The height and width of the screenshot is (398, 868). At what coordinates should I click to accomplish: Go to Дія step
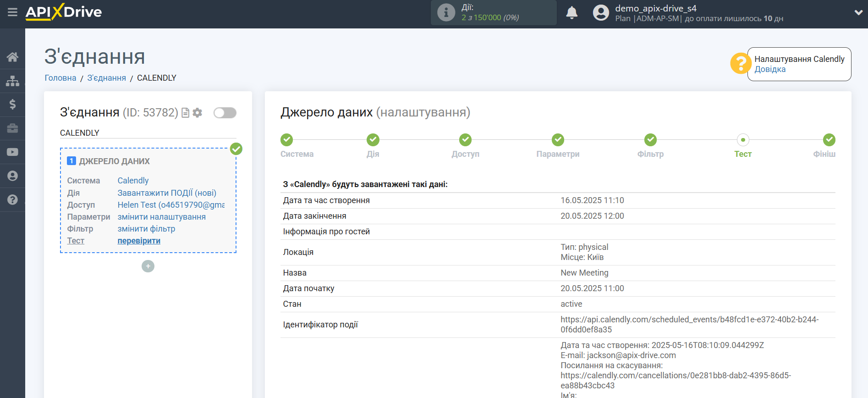click(373, 140)
